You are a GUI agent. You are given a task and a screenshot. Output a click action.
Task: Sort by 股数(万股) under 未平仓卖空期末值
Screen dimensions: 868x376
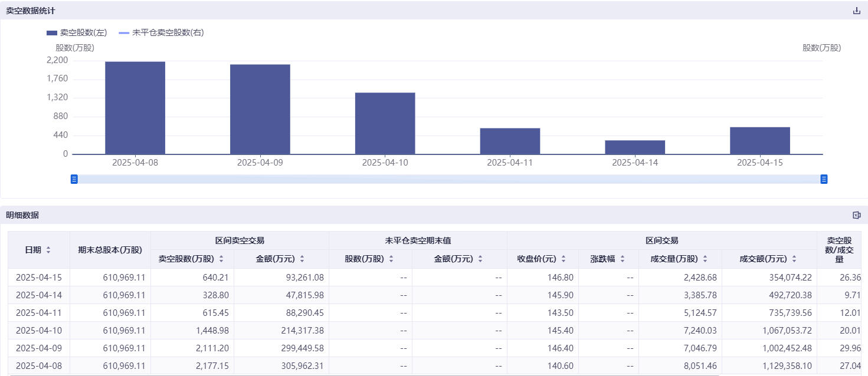tap(391, 259)
